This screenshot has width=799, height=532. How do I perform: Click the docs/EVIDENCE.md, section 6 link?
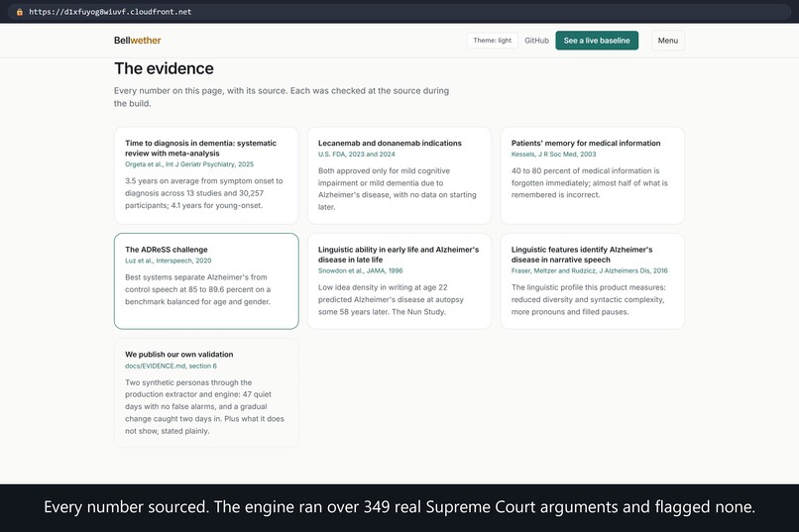pos(171,366)
